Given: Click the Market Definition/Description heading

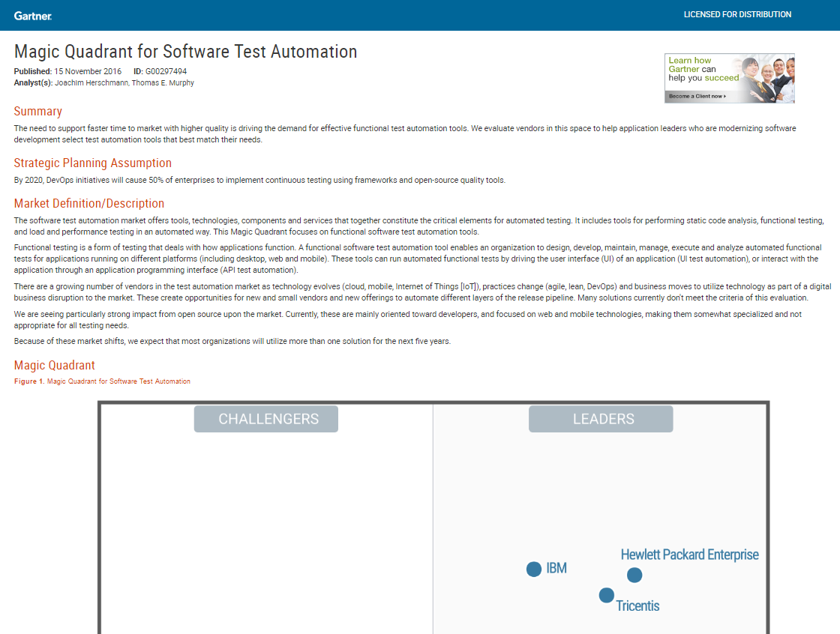Looking at the screenshot, I should (x=89, y=204).
